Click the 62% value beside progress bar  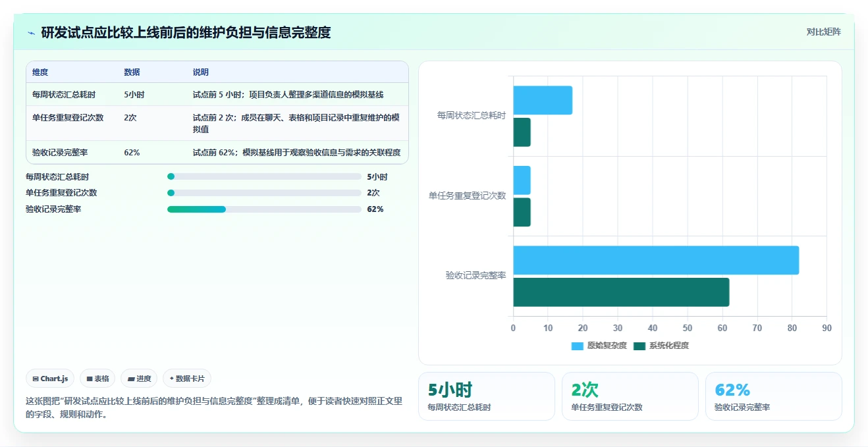[x=375, y=209]
